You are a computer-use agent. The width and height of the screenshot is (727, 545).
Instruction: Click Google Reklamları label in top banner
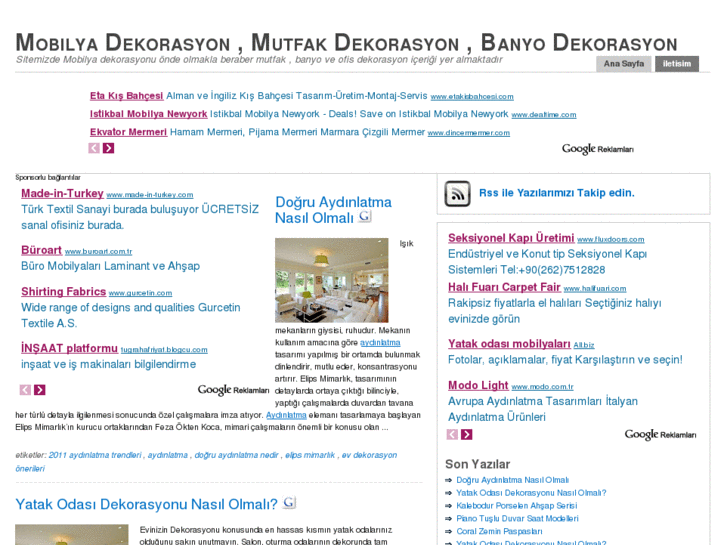[x=598, y=149]
